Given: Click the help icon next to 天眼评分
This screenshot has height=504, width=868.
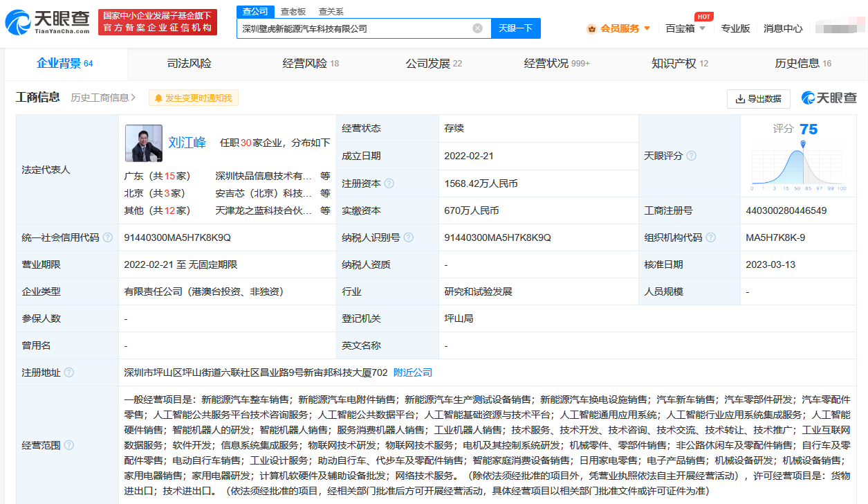Looking at the screenshot, I should point(691,156).
